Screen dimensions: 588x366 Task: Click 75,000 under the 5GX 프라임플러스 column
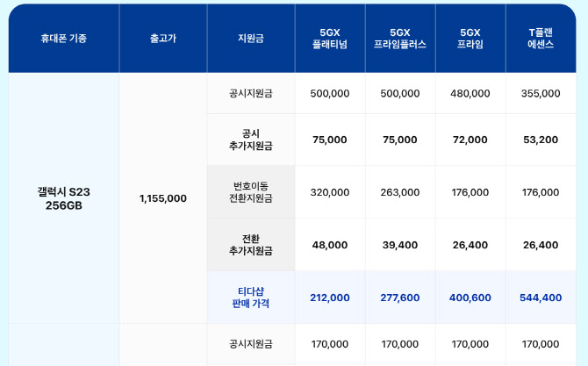tap(400, 140)
